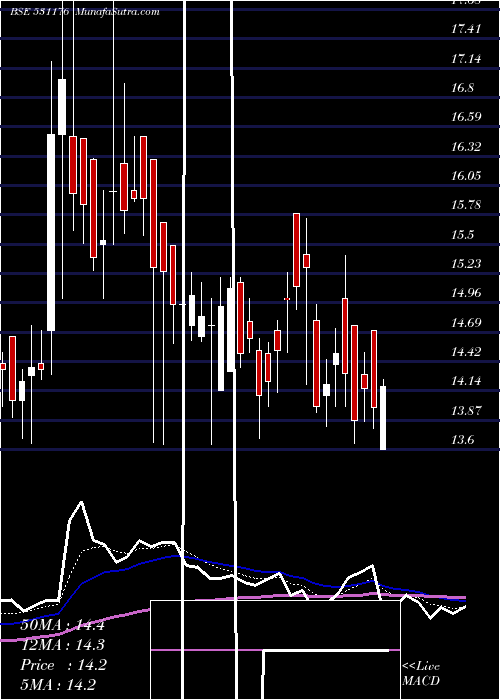Click the 12MA : 14.3 legend entry
500x700 pixels.
[x=62, y=645]
